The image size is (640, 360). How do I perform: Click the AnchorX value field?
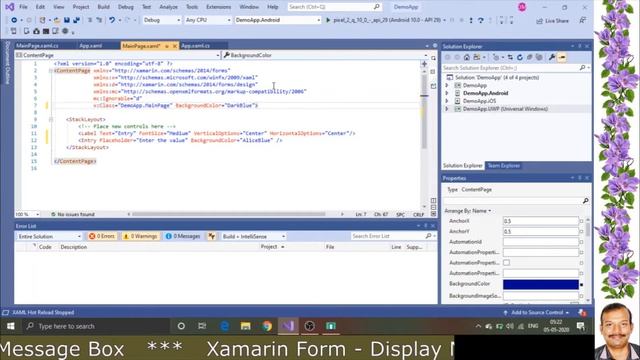coord(541,221)
